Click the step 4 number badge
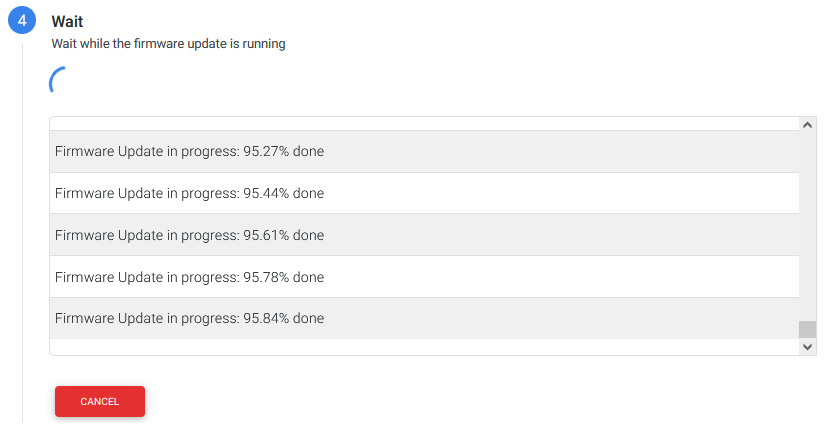Screen dimensions: 827x426 [22, 22]
